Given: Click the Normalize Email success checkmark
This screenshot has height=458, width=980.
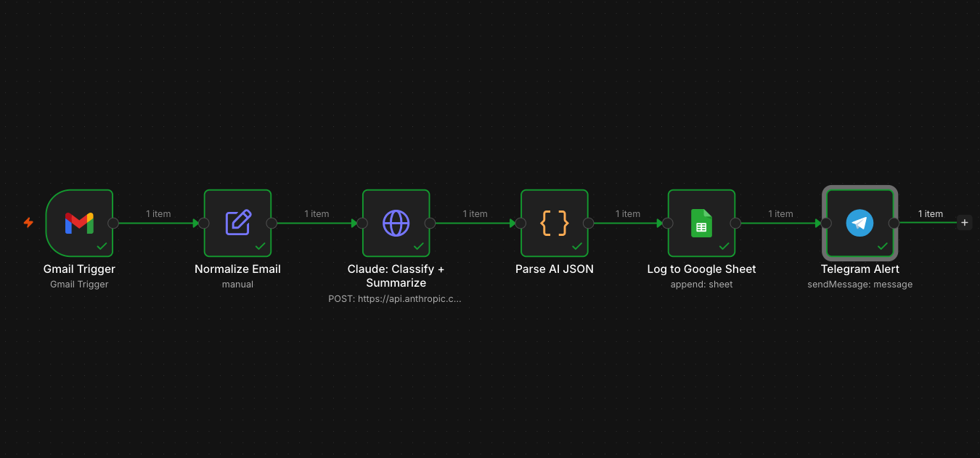Looking at the screenshot, I should click(x=260, y=246).
